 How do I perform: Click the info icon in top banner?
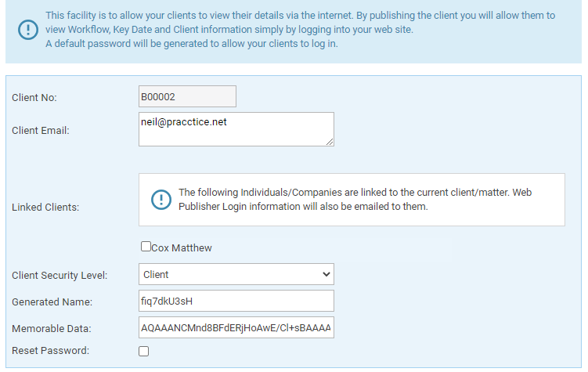tap(28, 30)
